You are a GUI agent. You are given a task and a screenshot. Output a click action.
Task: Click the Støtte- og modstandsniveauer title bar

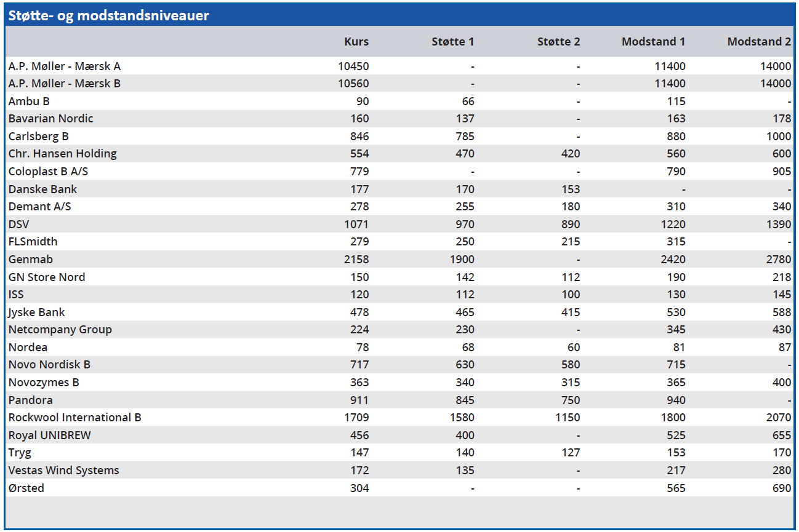pos(109,15)
